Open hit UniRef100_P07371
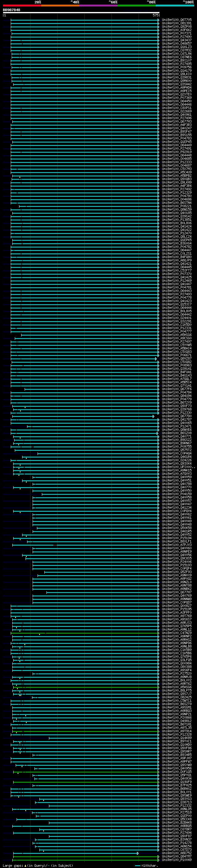The image size is (197, 868). click(x=177, y=33)
